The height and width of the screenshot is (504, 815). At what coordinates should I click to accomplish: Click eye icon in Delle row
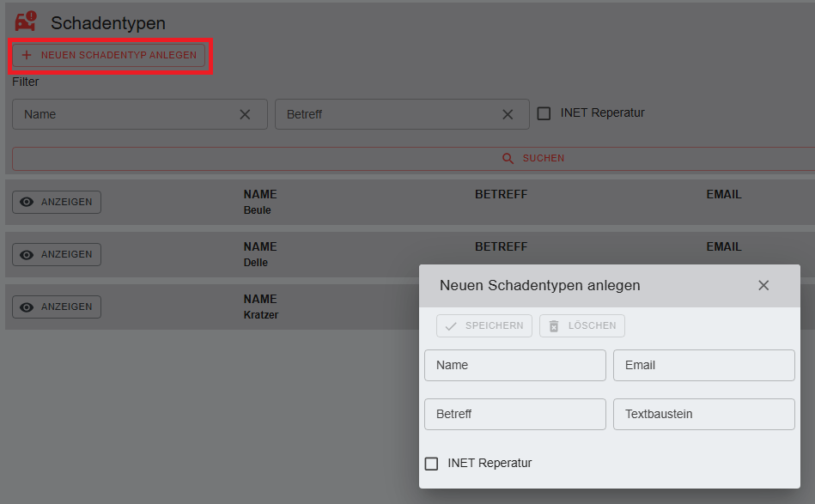pos(27,254)
